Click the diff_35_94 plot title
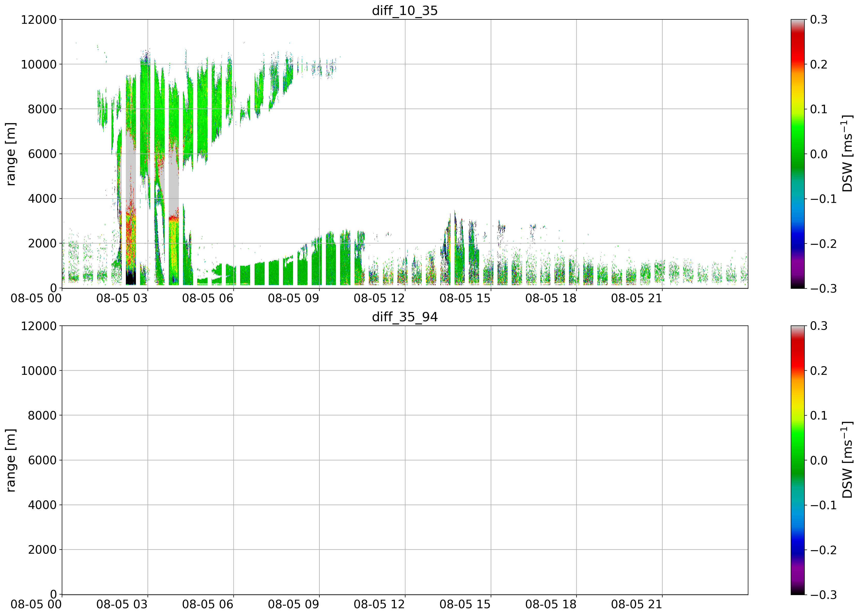 point(405,317)
